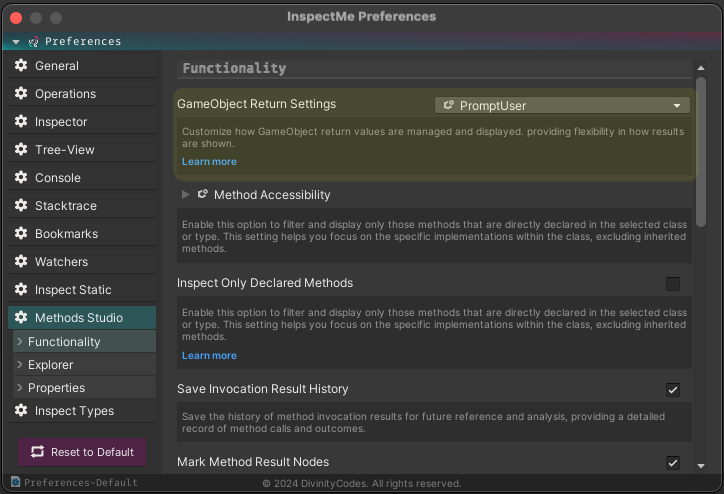Click the Preferences-Default file icon in status bar

[16, 482]
